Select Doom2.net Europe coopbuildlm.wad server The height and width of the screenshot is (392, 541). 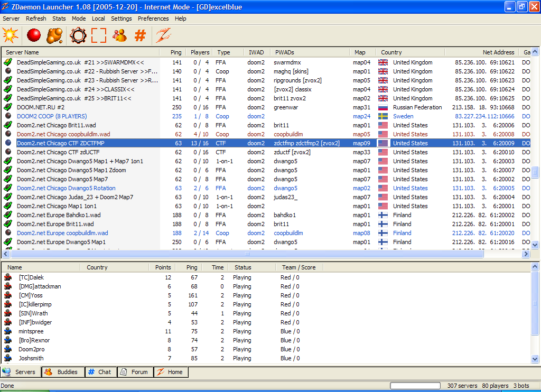(x=266, y=233)
